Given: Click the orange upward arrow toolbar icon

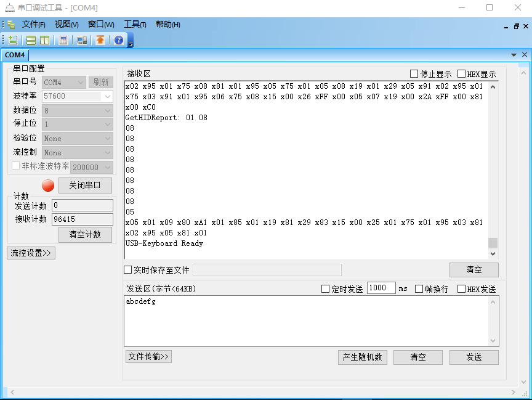Looking at the screenshot, I should 100,40.
